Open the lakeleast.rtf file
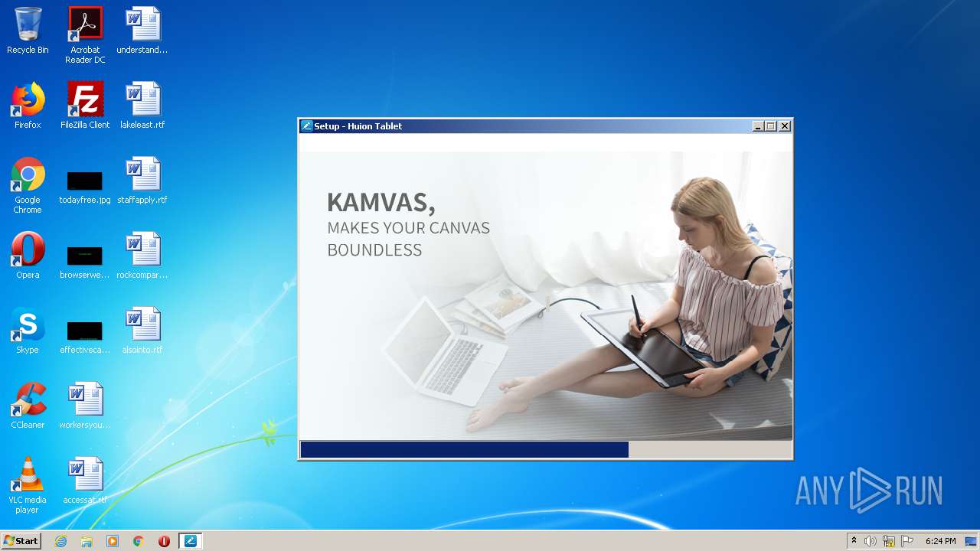 [142, 106]
